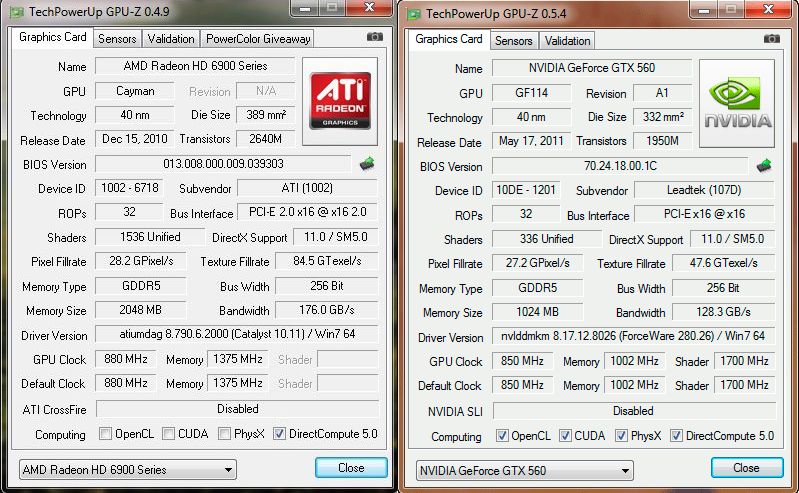Click the 2640M transistors field
Viewport: 799px width, 493px height.
pos(265,139)
